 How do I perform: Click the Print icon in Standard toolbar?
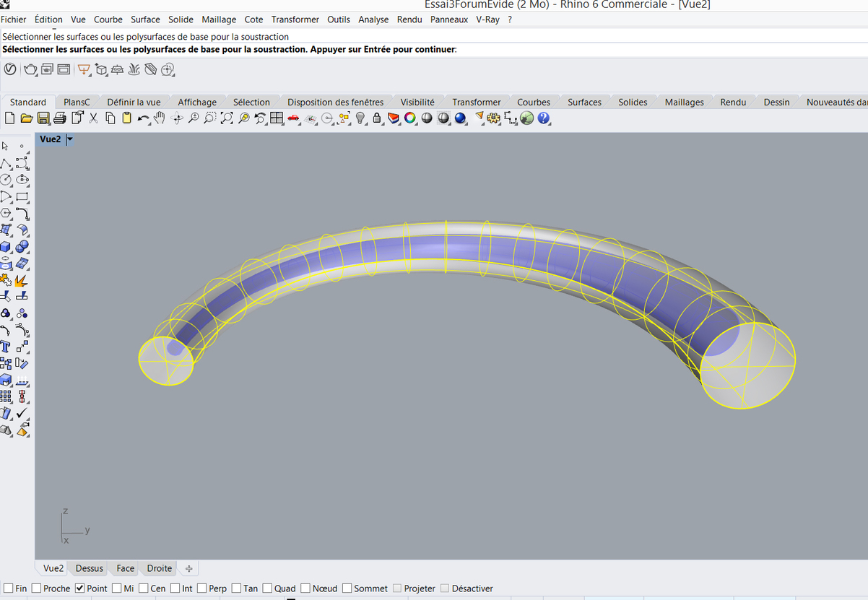[60, 118]
